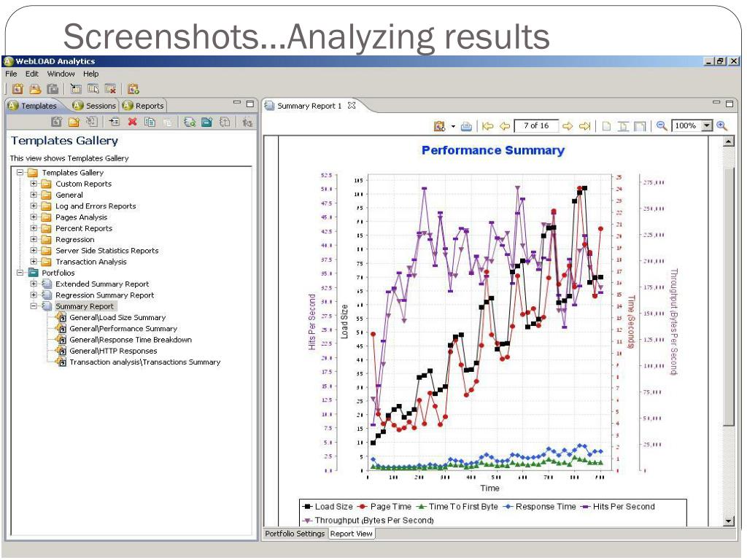Open the Window menu
The image size is (747, 560).
[x=61, y=74]
